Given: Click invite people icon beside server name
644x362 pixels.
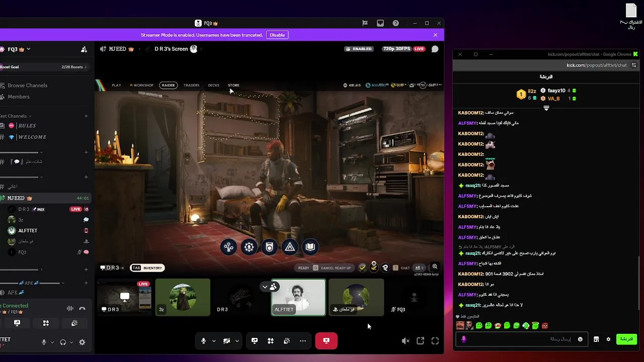Looking at the screenshot, I should click(84, 49).
